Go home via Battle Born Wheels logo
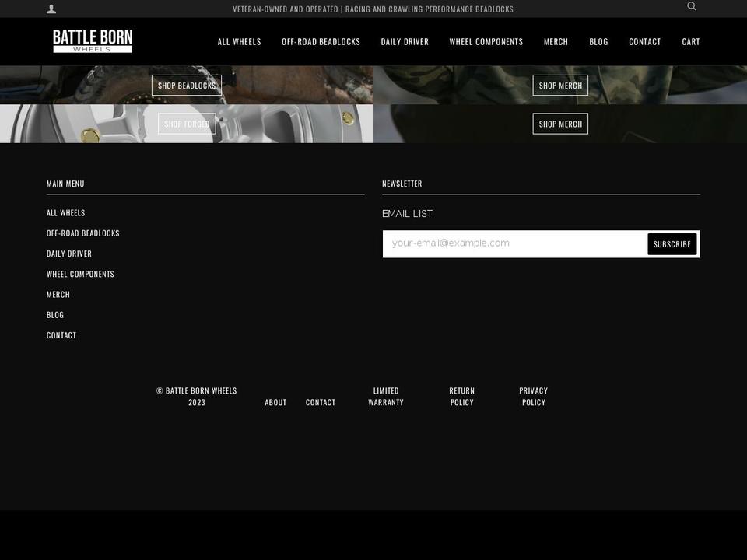 [x=93, y=41]
